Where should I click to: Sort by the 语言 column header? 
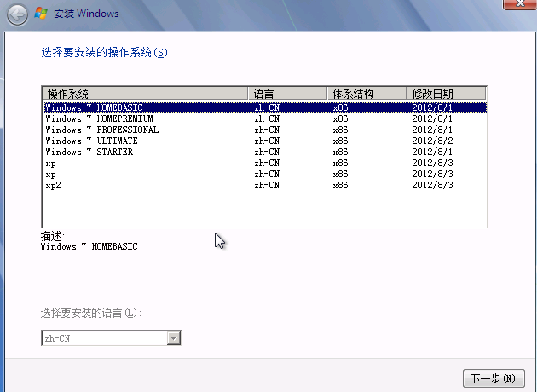click(x=287, y=94)
